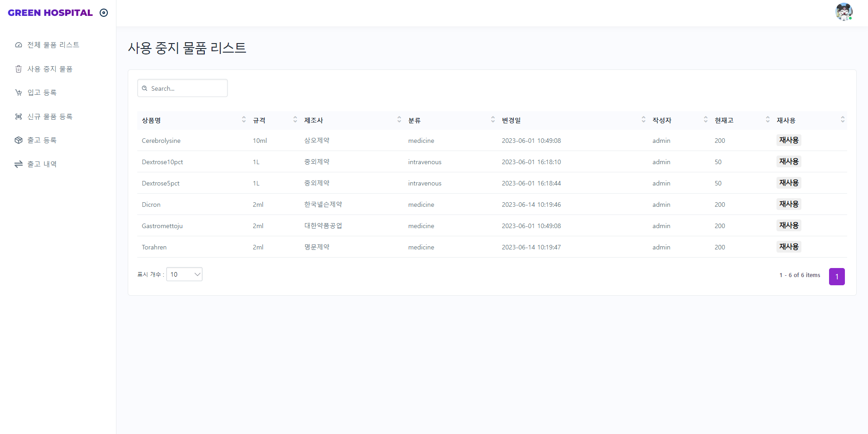The image size is (868, 434).
Task: Select the Torahren product name cell
Action: click(154, 247)
